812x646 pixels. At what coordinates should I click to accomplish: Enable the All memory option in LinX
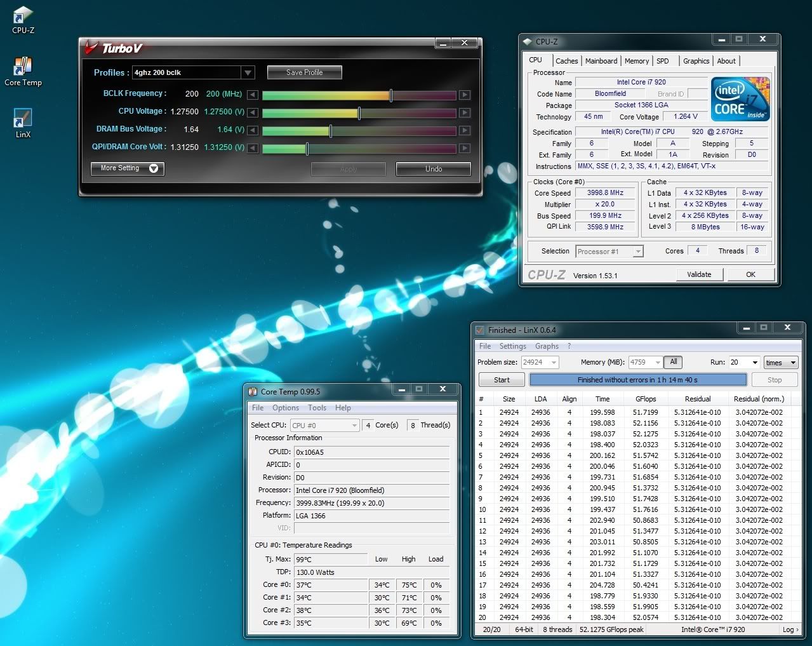tap(673, 362)
